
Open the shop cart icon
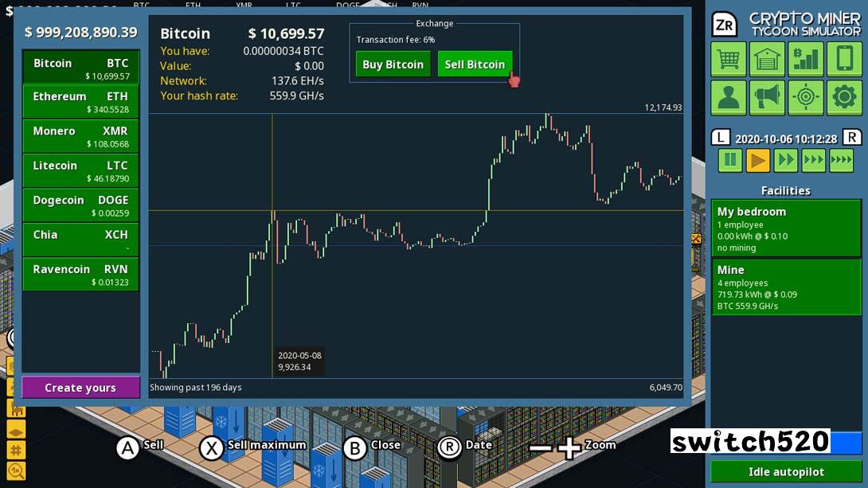click(x=728, y=59)
